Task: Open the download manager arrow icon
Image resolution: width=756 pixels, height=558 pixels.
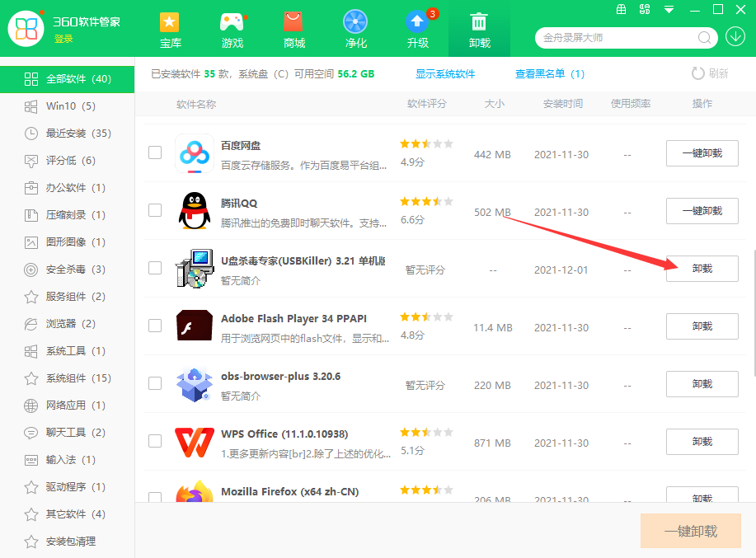Action: click(735, 37)
